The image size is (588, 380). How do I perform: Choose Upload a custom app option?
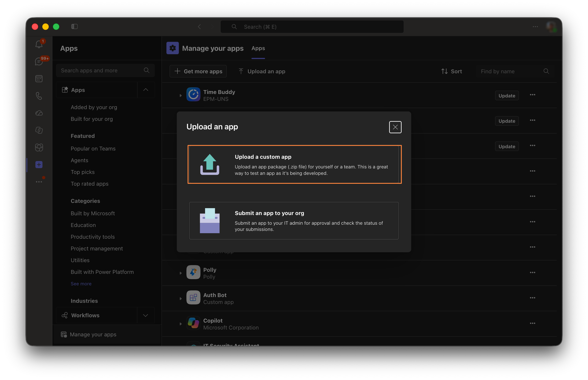pos(294,164)
